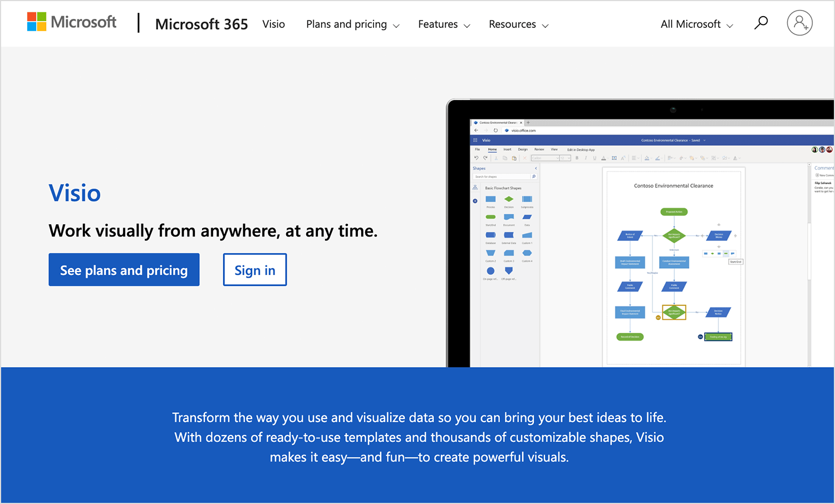Click the Custom 2 trapezoid shape in the Shapes panel
835x504 pixels.
(x=490, y=253)
